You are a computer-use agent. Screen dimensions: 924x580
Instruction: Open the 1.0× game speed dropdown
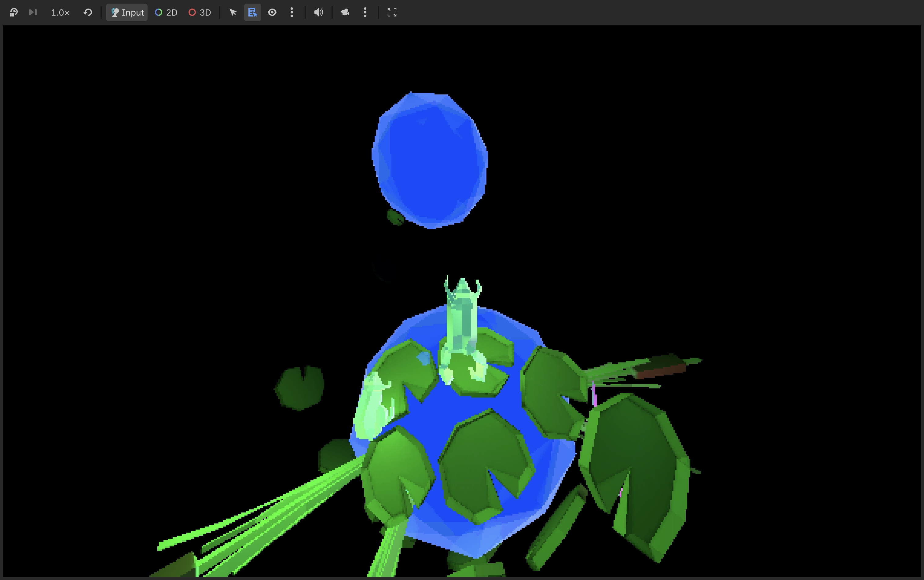coord(60,12)
